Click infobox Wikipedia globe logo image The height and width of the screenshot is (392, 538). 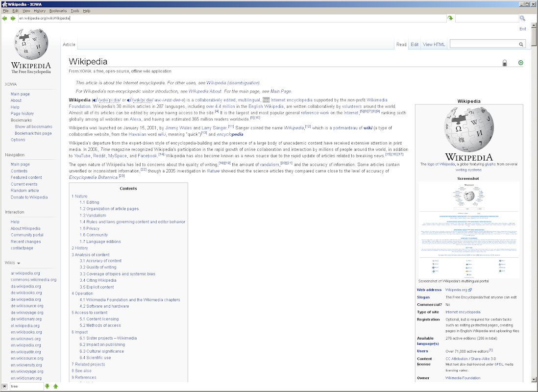point(469,134)
